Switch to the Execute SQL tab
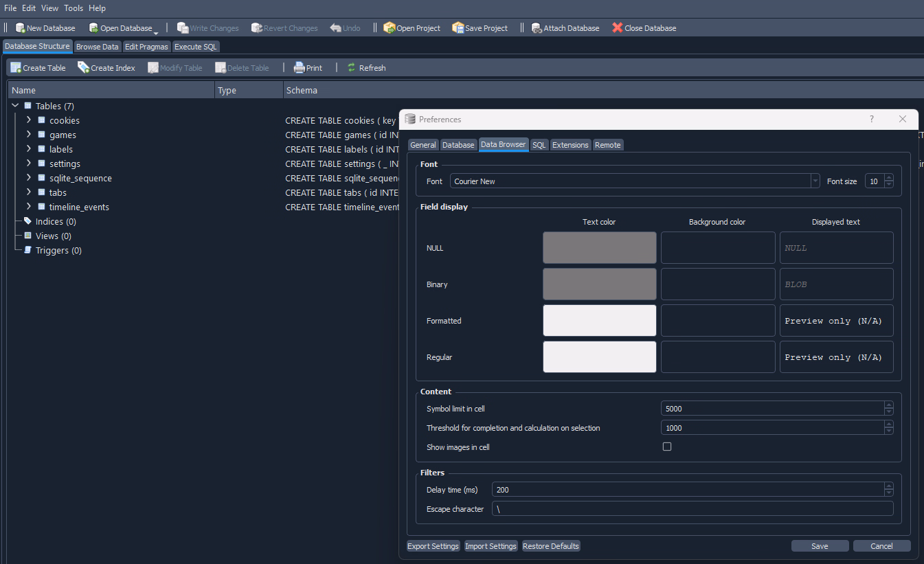Image resolution: width=924 pixels, height=564 pixels. click(x=196, y=47)
